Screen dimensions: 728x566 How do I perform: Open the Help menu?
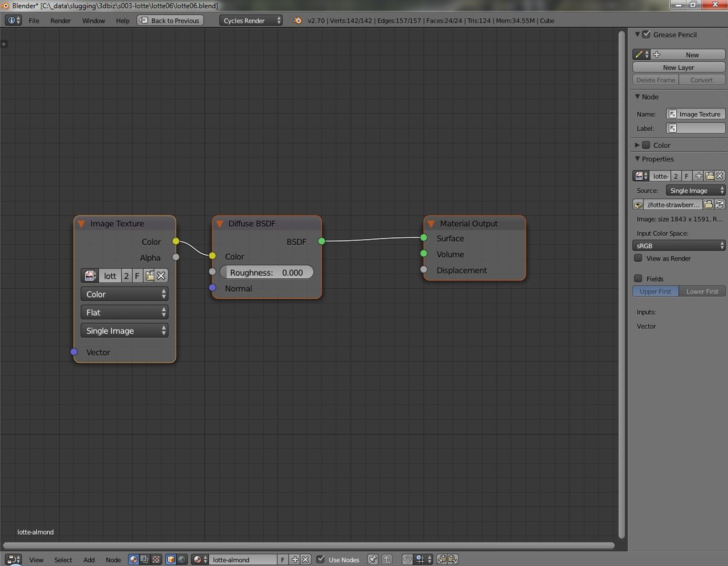[x=123, y=20]
